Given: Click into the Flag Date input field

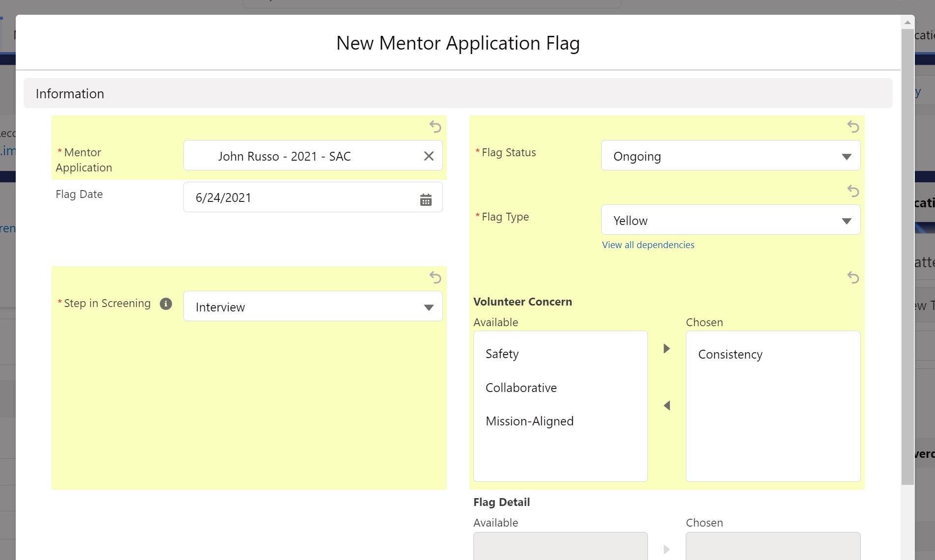Looking at the screenshot, I should point(300,197).
